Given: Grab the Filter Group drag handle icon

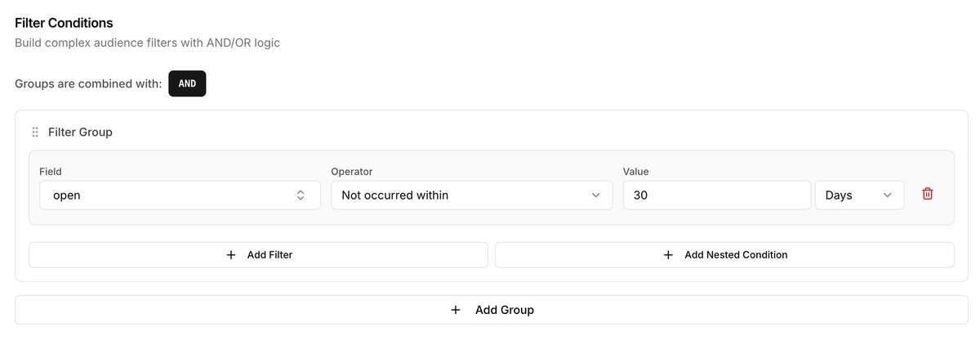Looking at the screenshot, I should pyautogui.click(x=35, y=132).
